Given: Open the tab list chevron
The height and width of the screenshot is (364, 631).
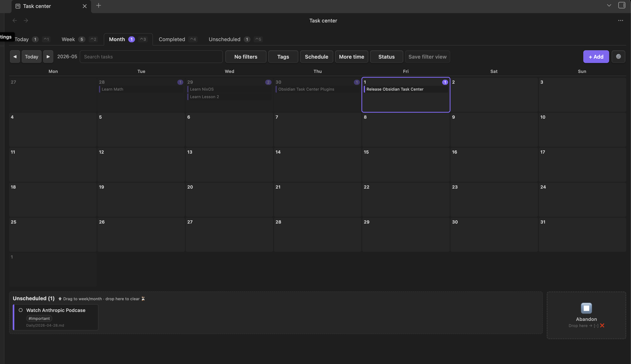Looking at the screenshot, I should click(x=609, y=5).
